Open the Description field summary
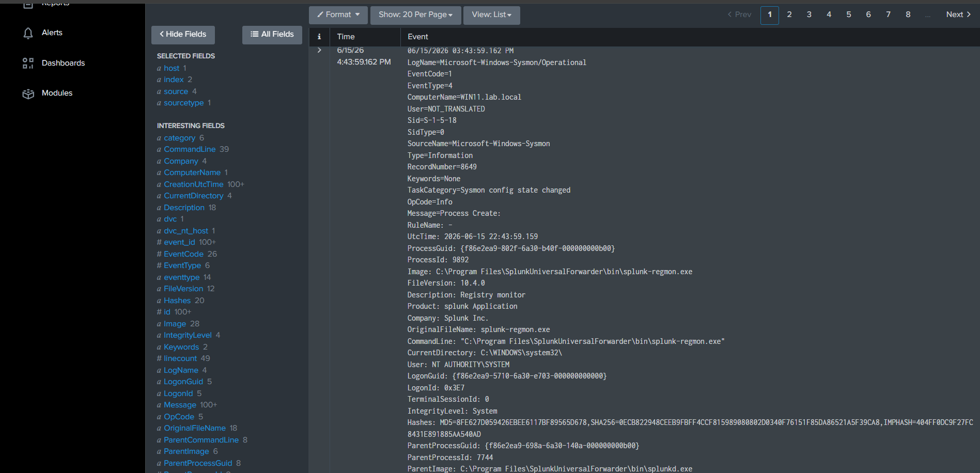Viewport: 980px width, 473px height. (184, 208)
